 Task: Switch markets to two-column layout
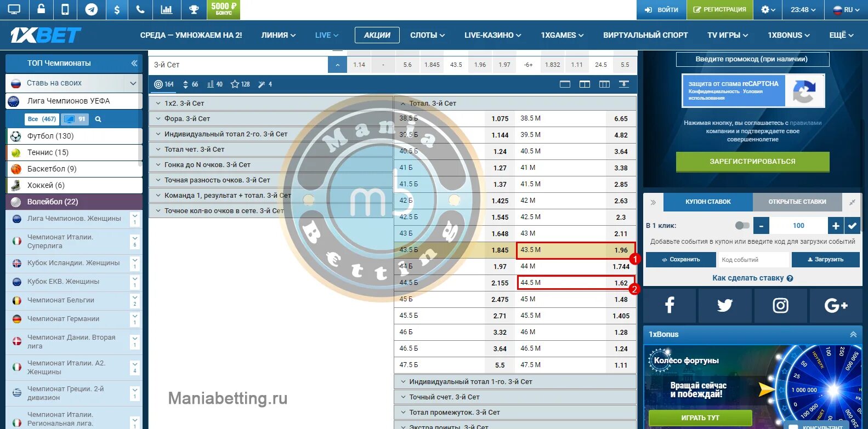[x=585, y=84]
